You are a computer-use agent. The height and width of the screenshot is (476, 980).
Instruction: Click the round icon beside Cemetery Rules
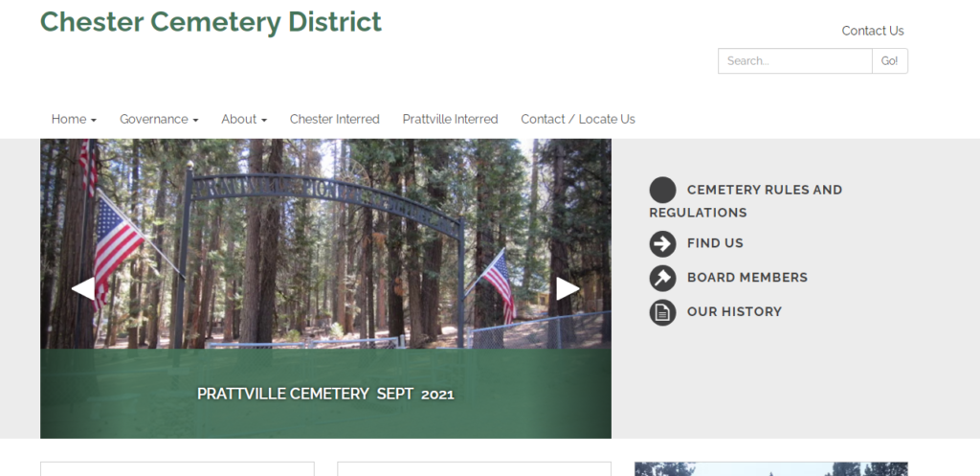tap(662, 191)
